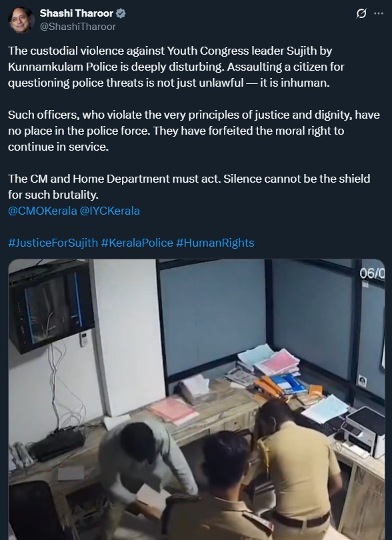Open the @ShashiTharoor handle link
This screenshot has height=540, width=392.
(78, 27)
